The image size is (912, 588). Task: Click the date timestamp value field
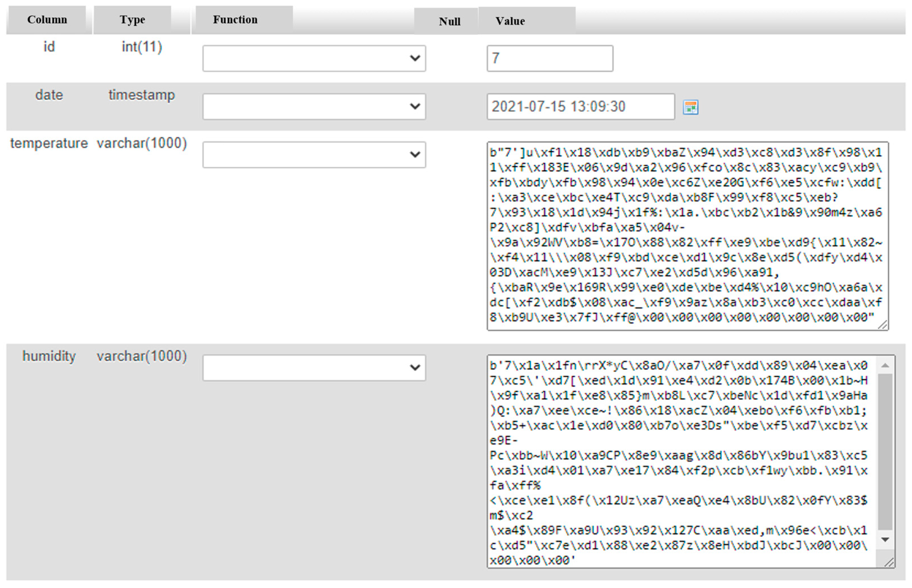coord(580,107)
